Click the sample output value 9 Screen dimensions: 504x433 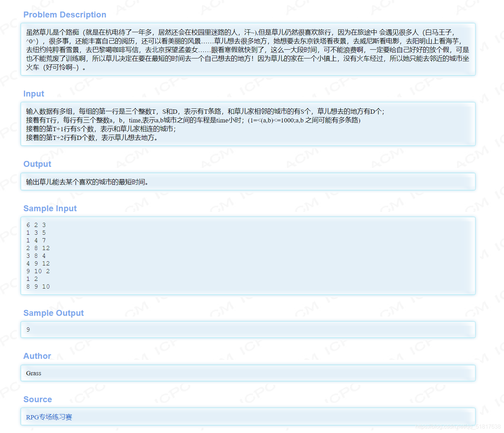point(28,329)
